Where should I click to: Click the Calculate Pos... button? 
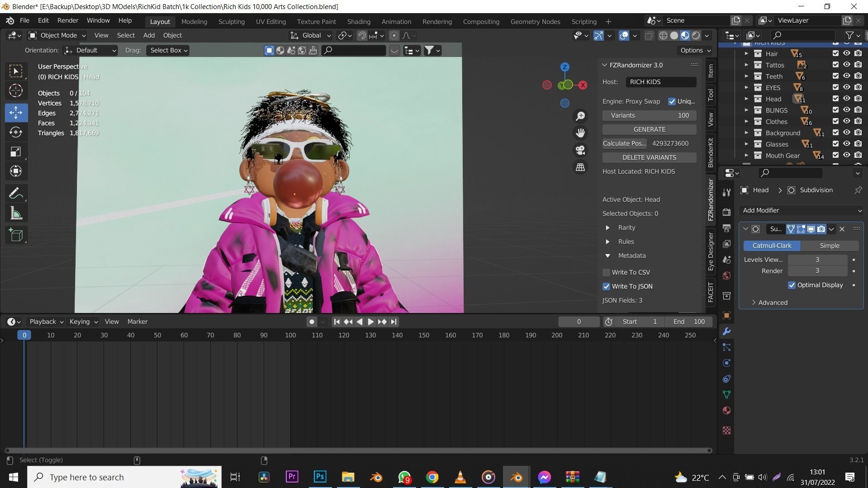(x=624, y=143)
